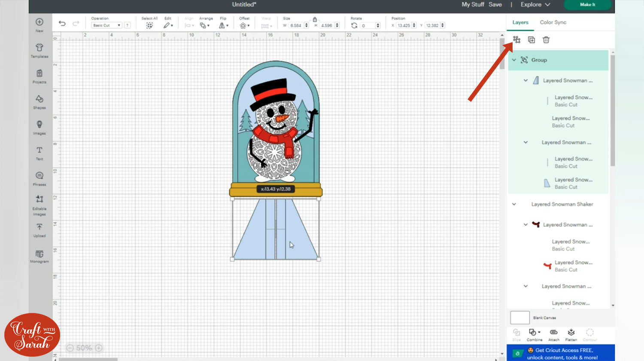
Task: Open the Explore dropdown menu
Action: (535, 4)
